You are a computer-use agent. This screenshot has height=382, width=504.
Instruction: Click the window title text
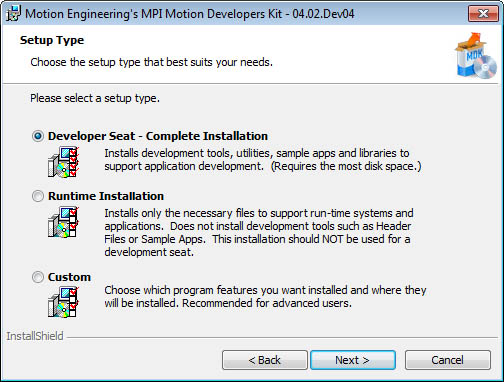pos(190,14)
